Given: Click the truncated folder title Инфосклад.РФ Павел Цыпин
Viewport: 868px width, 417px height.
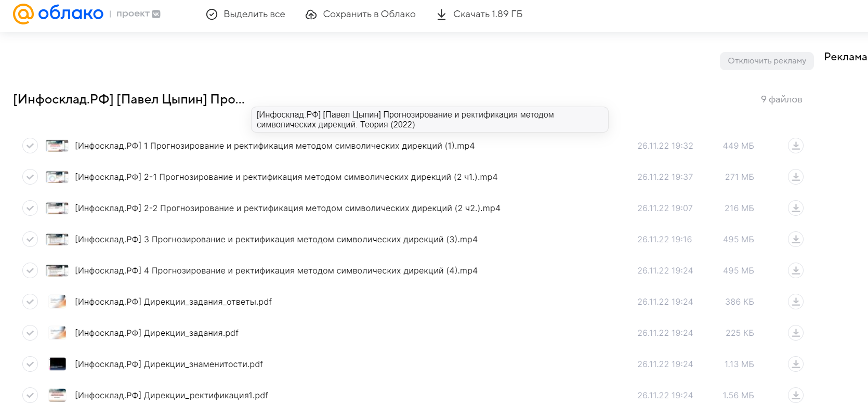Looking at the screenshot, I should tap(129, 99).
